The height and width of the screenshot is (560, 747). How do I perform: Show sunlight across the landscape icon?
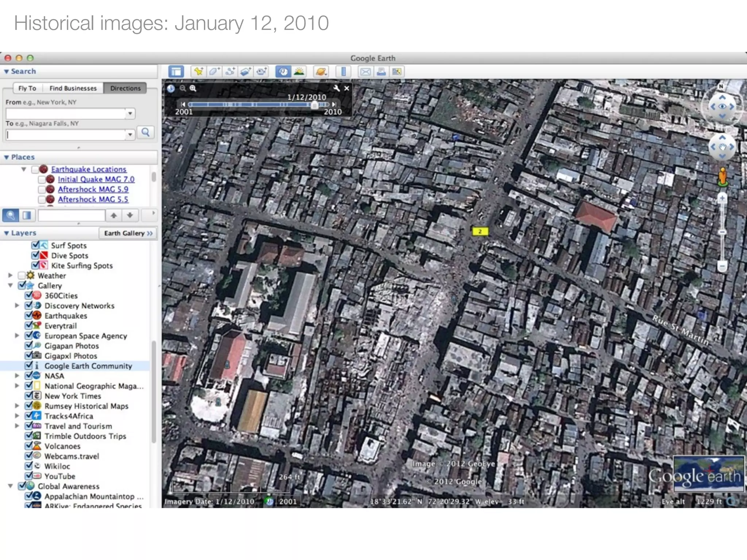[x=299, y=71]
